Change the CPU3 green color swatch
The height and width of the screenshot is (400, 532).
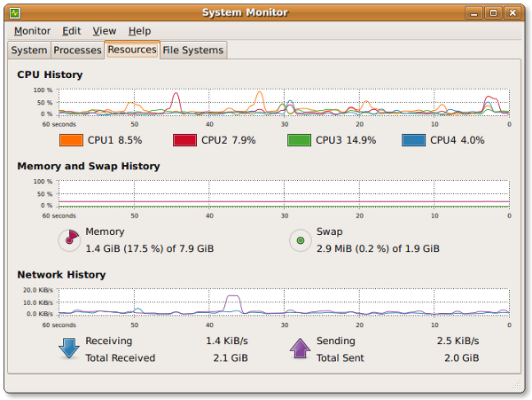299,140
